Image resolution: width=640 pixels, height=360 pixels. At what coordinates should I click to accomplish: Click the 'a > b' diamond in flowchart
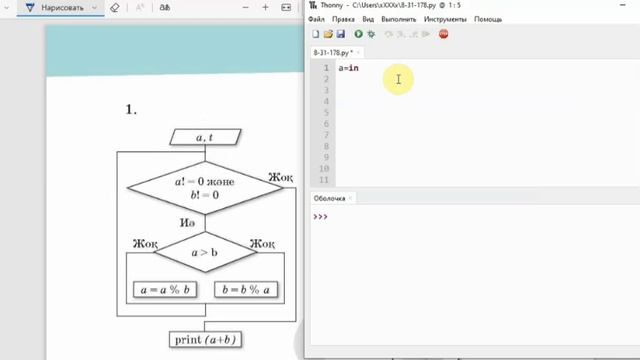point(205,252)
